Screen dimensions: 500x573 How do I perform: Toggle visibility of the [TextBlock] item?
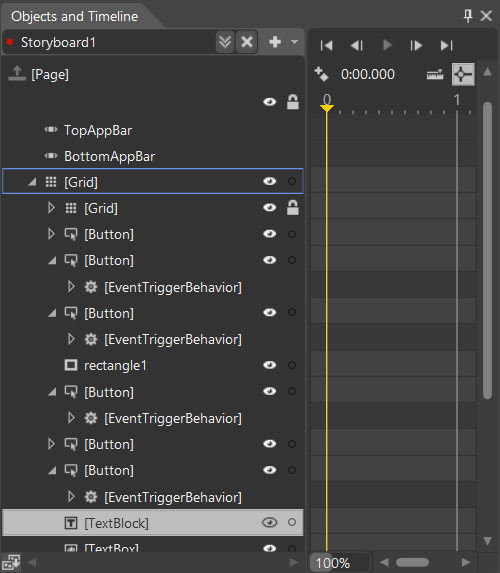click(x=269, y=523)
